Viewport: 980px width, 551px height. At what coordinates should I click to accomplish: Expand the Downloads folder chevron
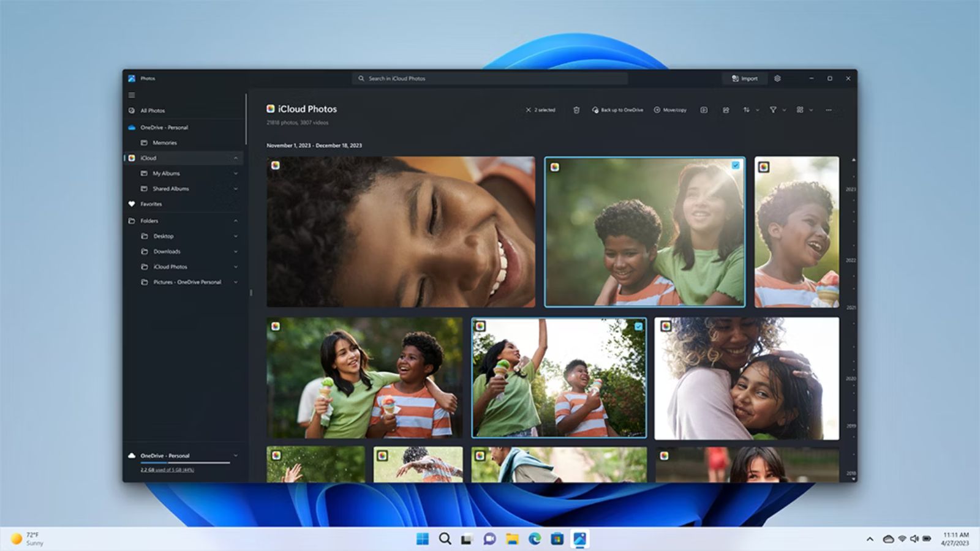click(236, 251)
